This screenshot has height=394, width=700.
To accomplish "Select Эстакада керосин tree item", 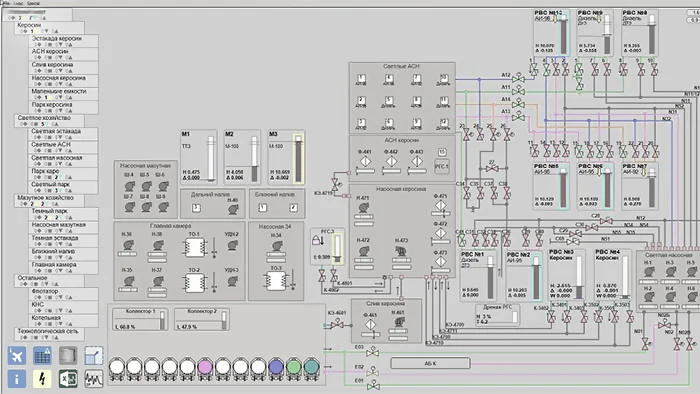I will [x=64, y=41].
